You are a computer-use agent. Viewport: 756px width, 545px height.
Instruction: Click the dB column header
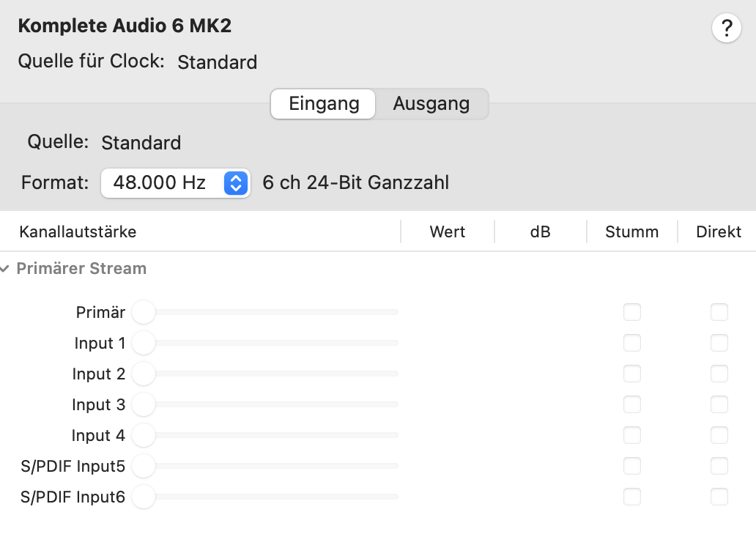tap(540, 232)
